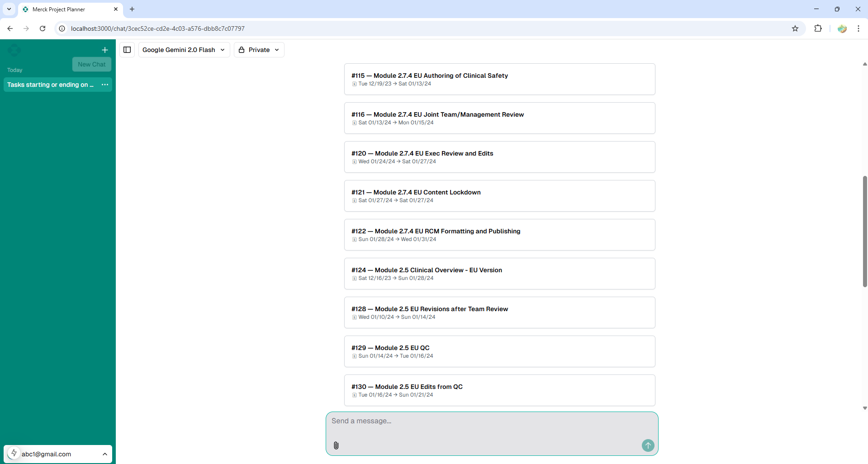This screenshot has height=464, width=868.
Task: Click the chat vertical scrollbar thumb
Action: (x=864, y=231)
